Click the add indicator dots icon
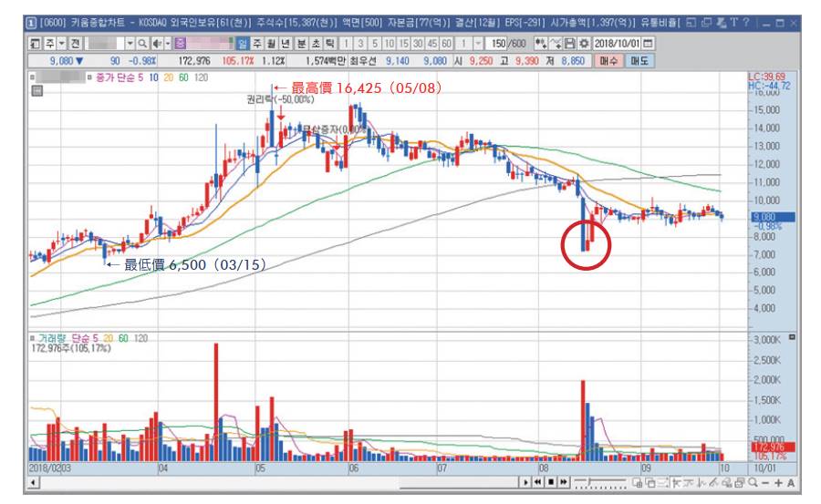 (541, 44)
